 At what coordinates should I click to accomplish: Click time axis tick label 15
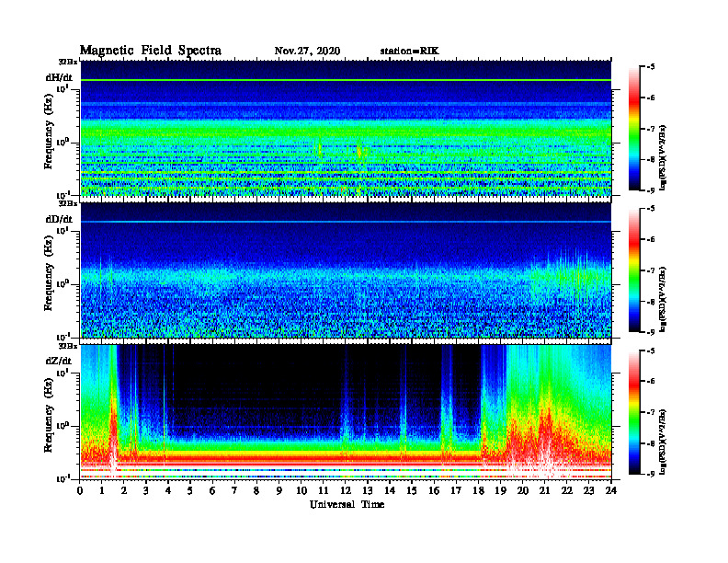pyautogui.click(x=412, y=491)
